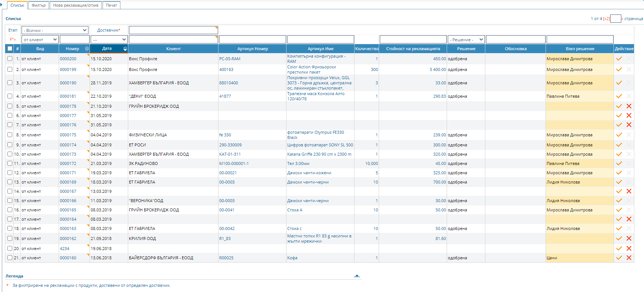
Task: Click the red X icon for row 0000160
Action: (x=629, y=258)
